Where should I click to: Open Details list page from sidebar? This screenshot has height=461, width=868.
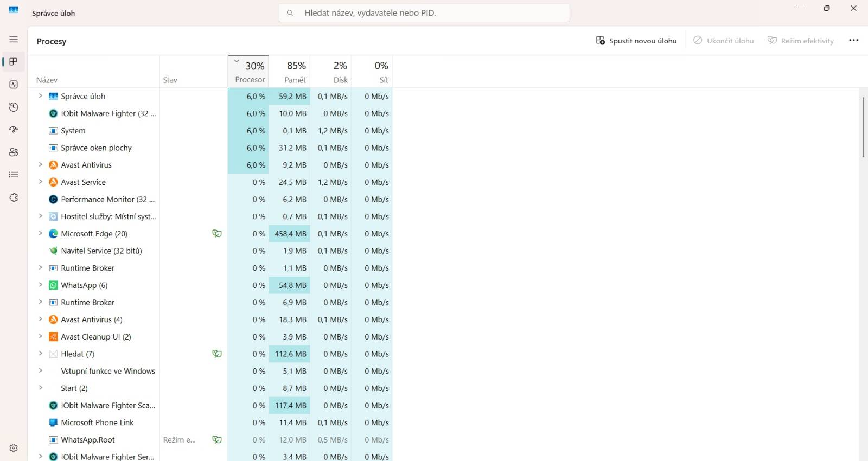click(14, 175)
